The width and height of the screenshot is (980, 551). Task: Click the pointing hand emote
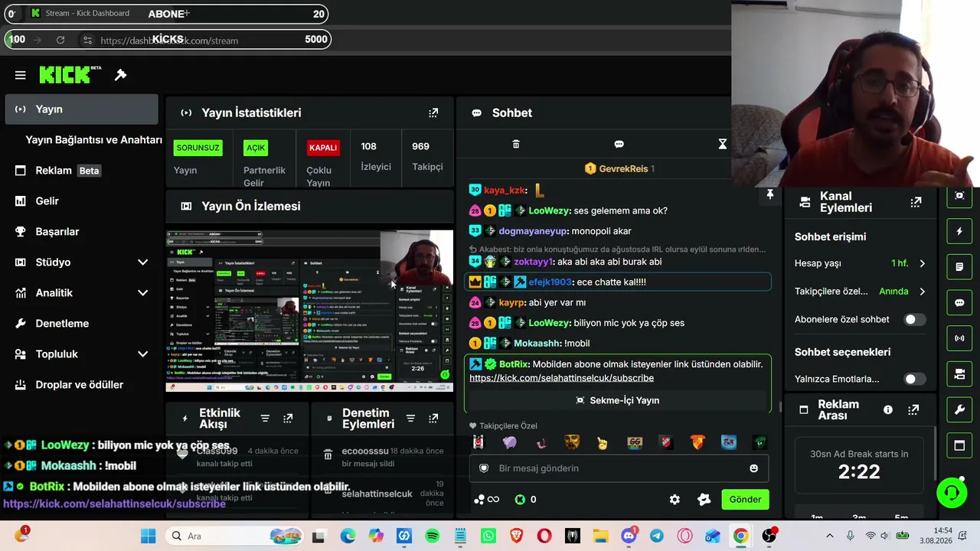[x=603, y=442]
